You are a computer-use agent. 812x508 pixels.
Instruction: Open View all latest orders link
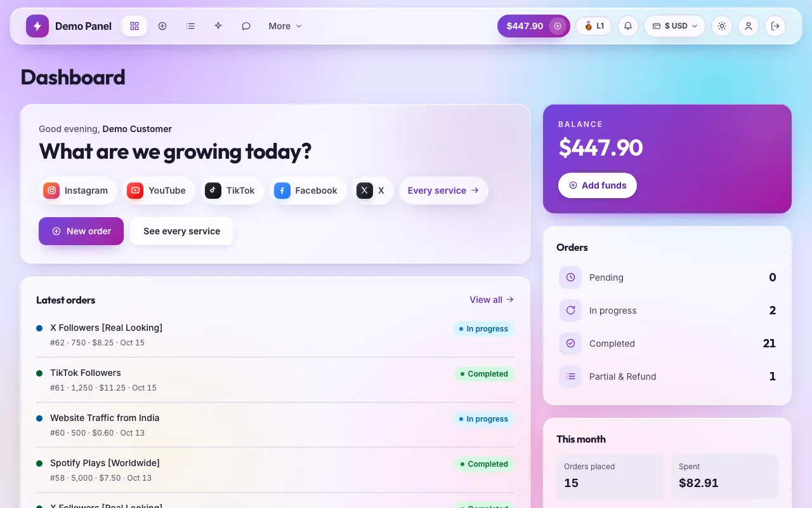point(492,300)
